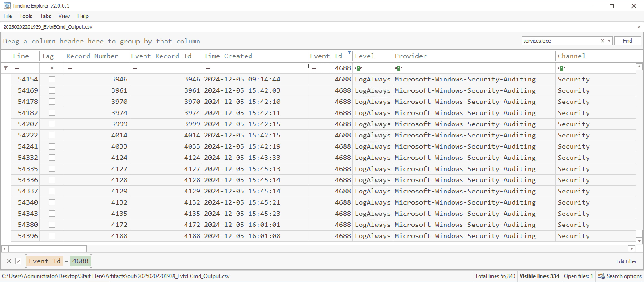Disable the Event Id = 4688 filter checkbox
Image resolution: width=644 pixels, height=282 pixels.
point(18,261)
